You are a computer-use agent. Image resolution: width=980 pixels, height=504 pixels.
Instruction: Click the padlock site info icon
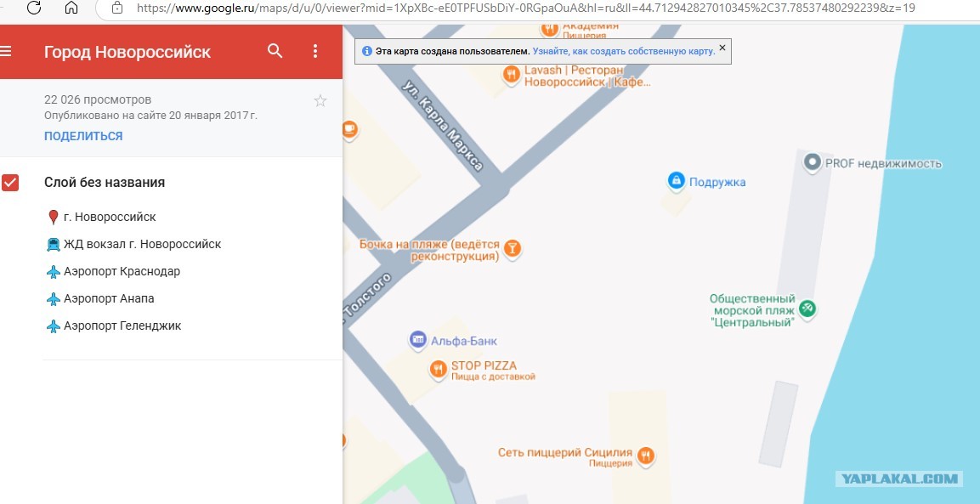click(117, 8)
